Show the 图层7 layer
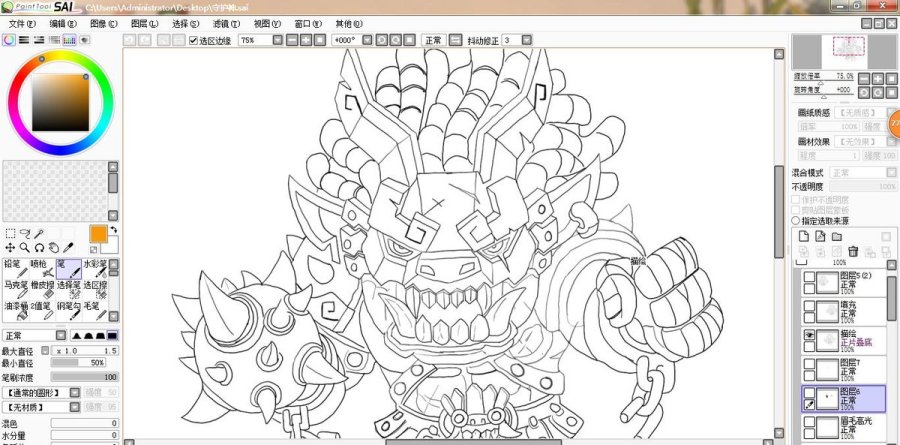The width and height of the screenshot is (900, 445). click(x=809, y=364)
